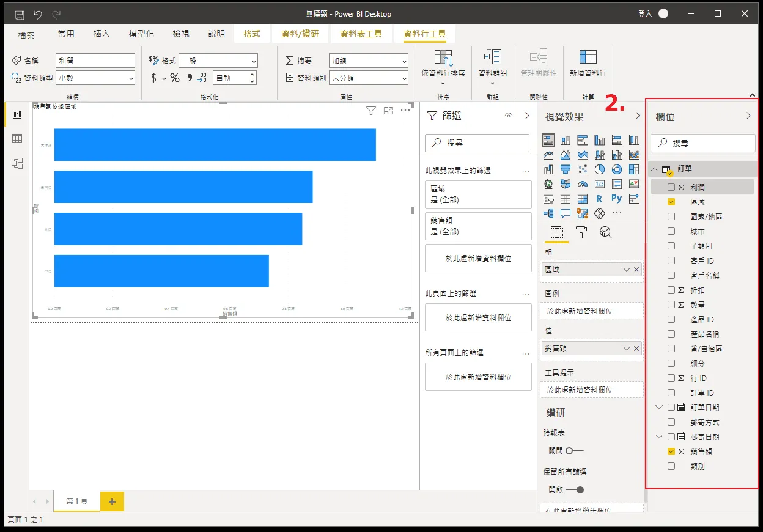Check the 利潤 field checkbox
This screenshot has width=763, height=532.
click(x=671, y=187)
